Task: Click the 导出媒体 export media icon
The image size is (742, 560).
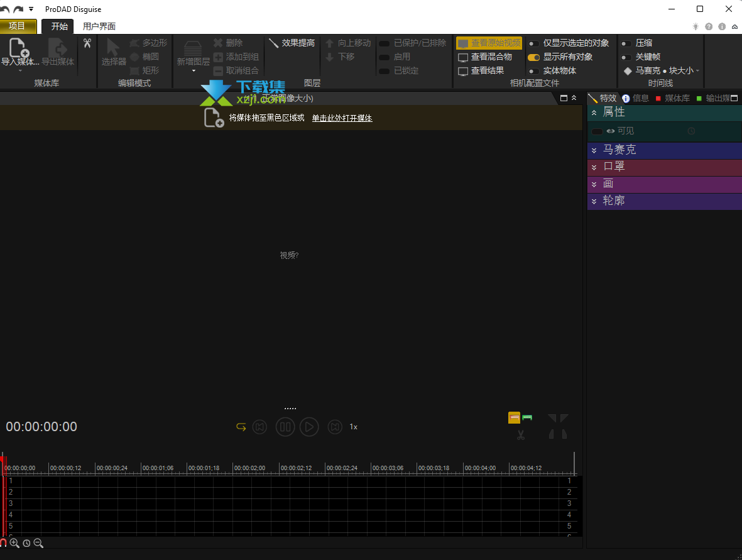Action: (x=58, y=48)
